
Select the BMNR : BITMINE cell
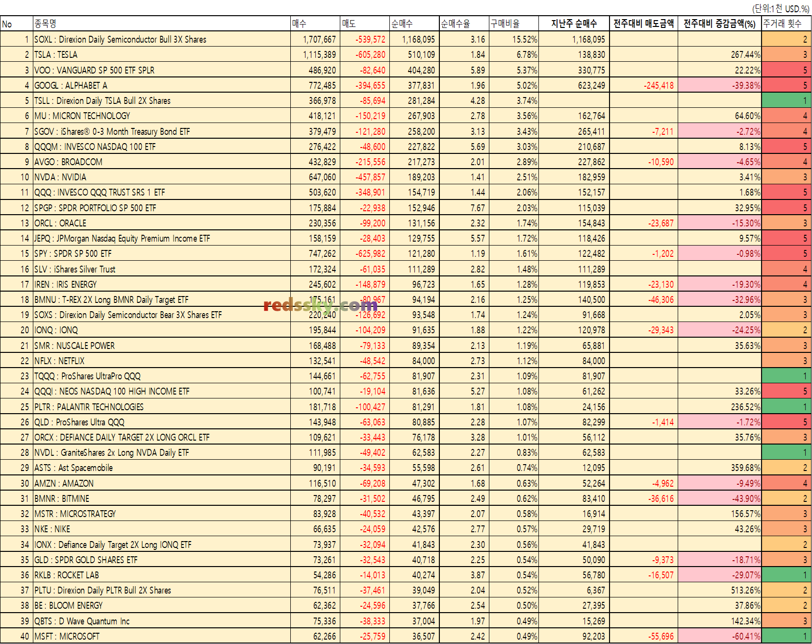pos(162,498)
